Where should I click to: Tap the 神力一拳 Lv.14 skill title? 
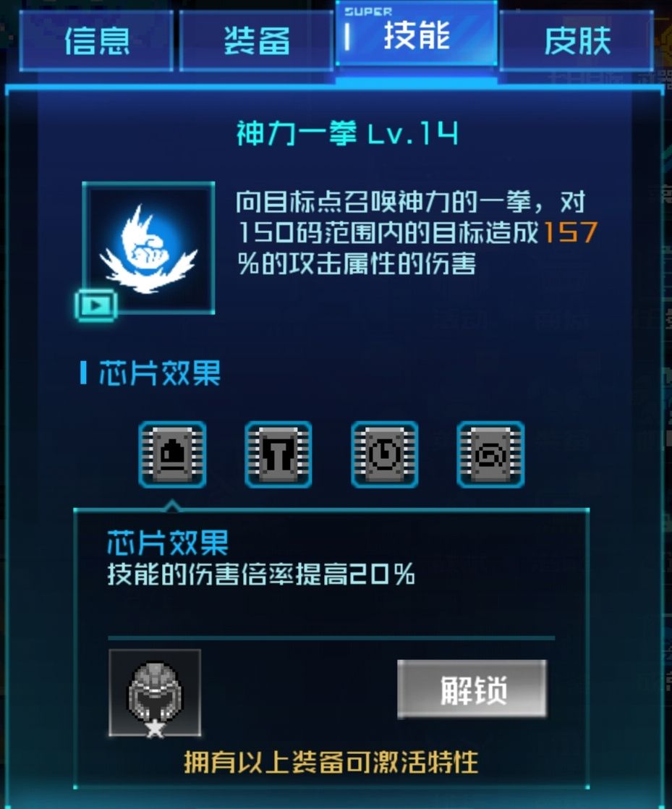pos(347,133)
